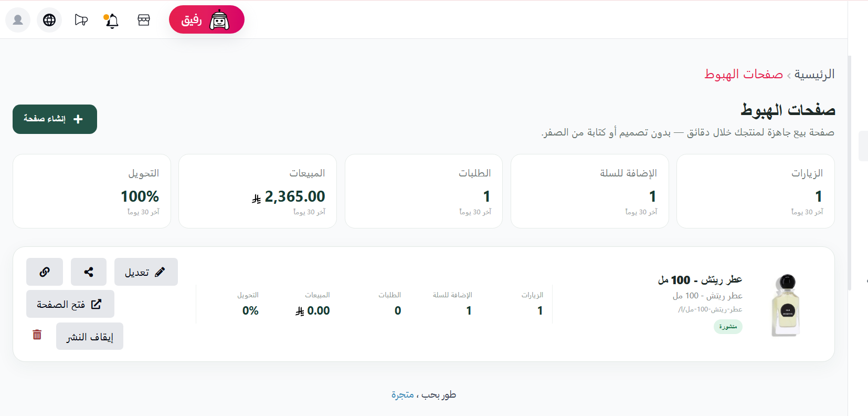
Task: Click the store front icon
Action: click(144, 20)
